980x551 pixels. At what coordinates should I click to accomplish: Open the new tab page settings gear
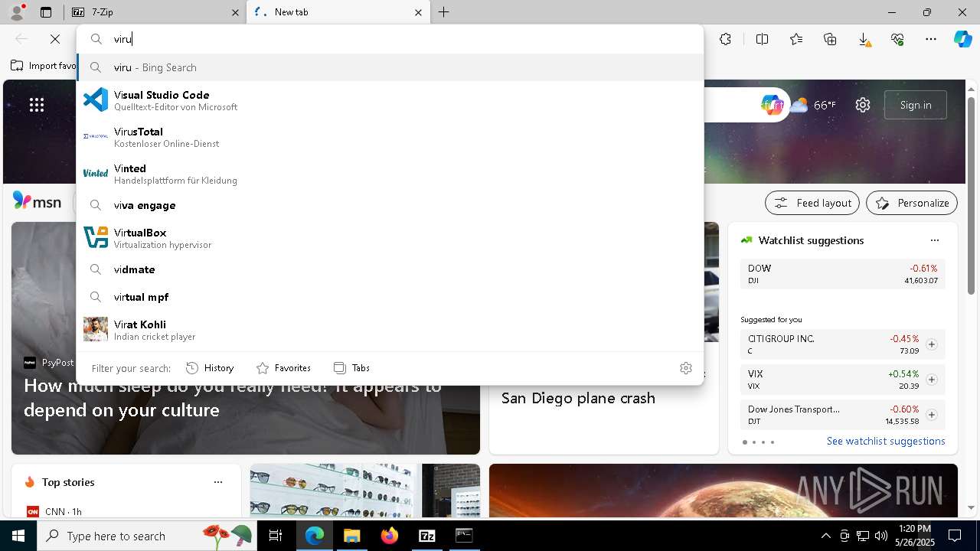pos(863,105)
